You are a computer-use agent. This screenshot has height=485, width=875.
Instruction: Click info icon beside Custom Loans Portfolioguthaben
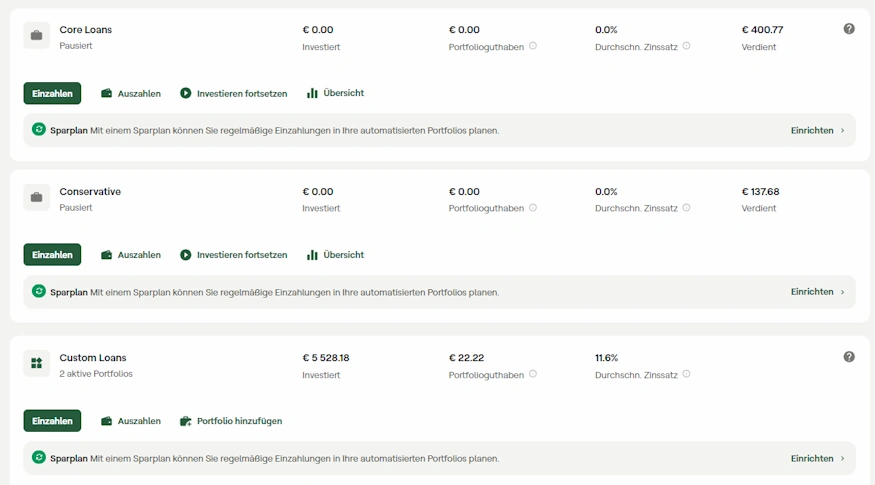pos(533,374)
